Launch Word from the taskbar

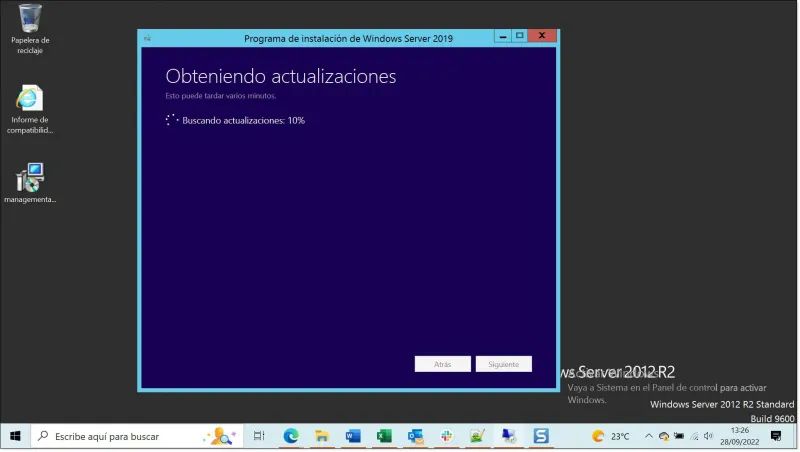(x=353, y=436)
